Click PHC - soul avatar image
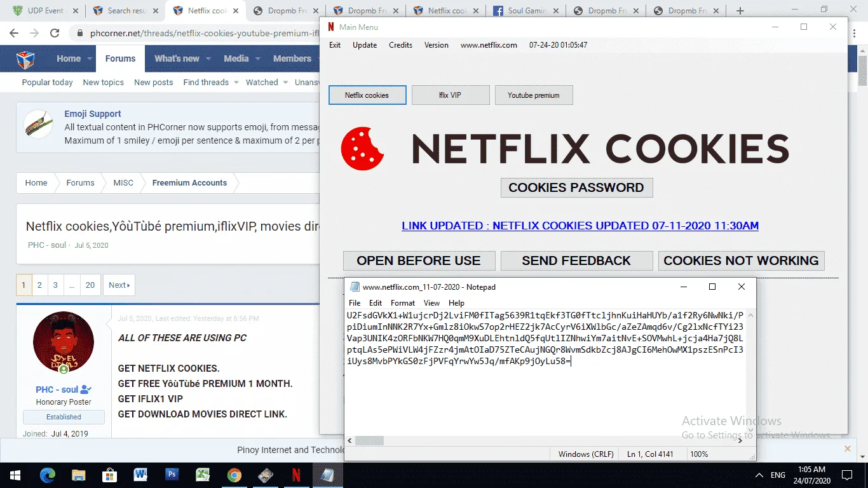This screenshot has width=868, height=488. 64,342
